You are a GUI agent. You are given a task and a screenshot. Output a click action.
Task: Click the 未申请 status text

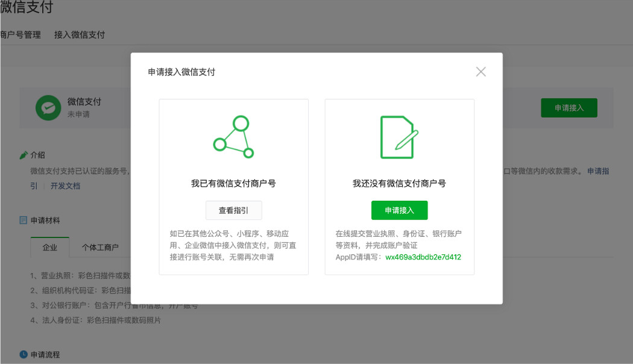[x=79, y=115]
